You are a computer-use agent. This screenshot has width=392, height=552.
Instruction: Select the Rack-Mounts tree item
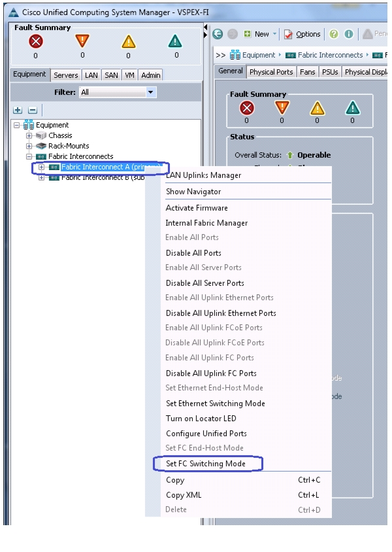click(x=69, y=146)
